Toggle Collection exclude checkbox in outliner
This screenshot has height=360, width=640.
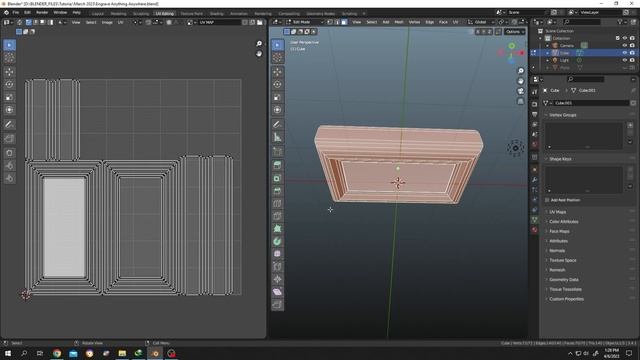[618, 38]
